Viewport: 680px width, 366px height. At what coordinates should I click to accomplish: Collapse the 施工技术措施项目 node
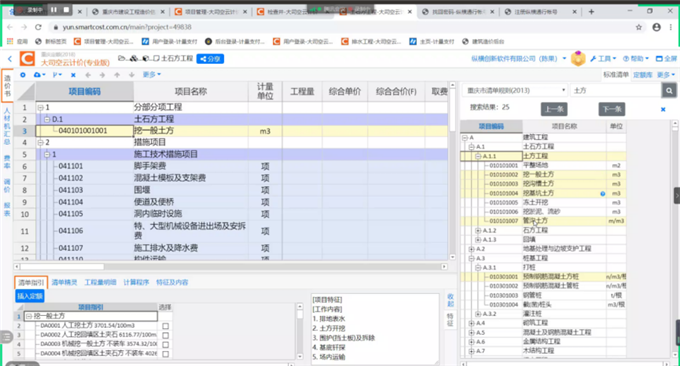(47, 154)
